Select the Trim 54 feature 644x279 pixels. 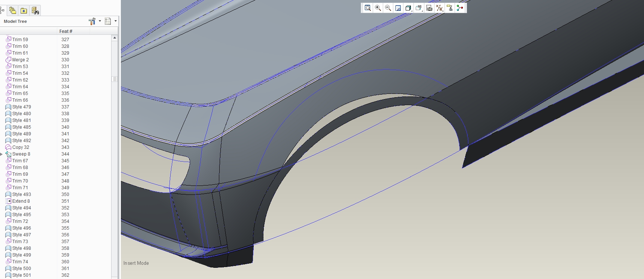coord(20,73)
